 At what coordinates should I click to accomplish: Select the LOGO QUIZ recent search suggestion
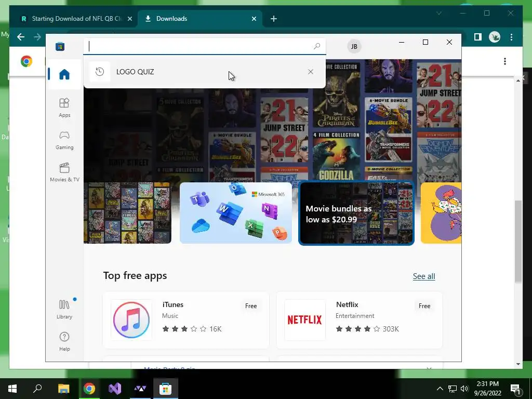tap(205, 72)
